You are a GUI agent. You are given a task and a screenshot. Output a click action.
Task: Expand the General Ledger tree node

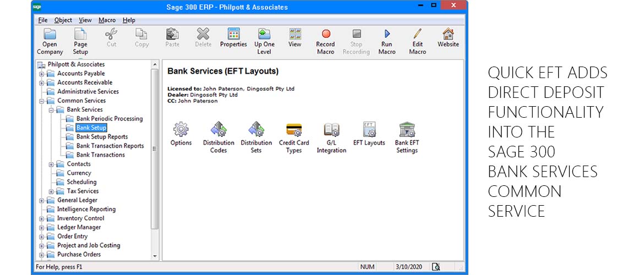coord(41,201)
